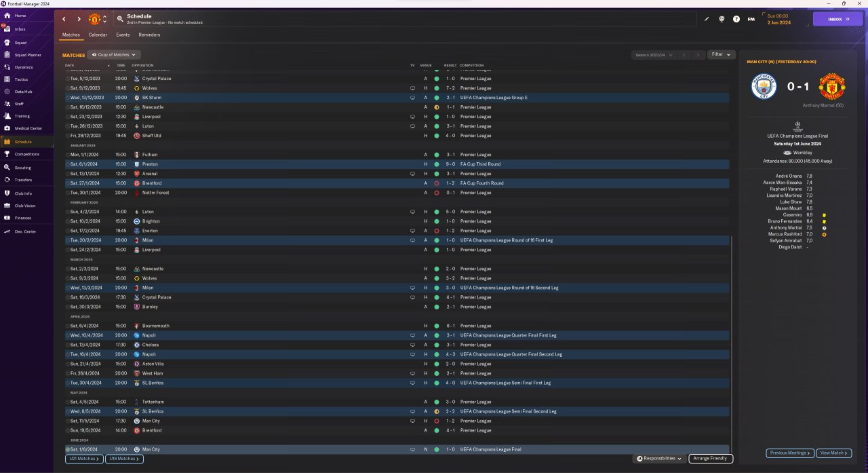Sort by the Date column header
This screenshot has width=868, height=473.
click(x=70, y=65)
